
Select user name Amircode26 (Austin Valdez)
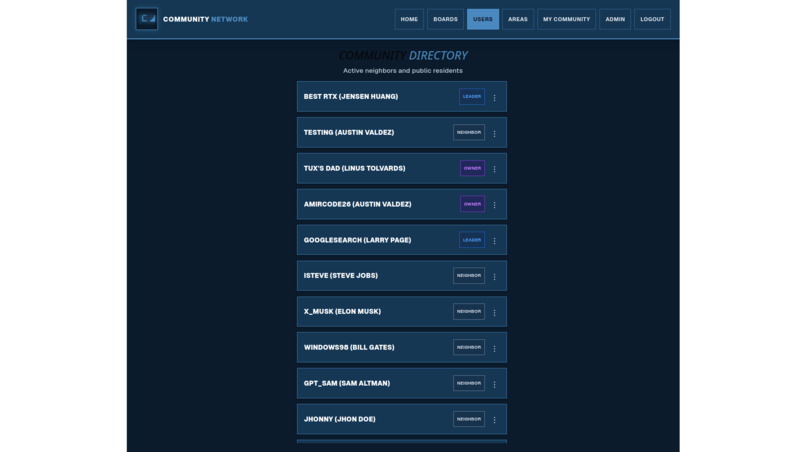coord(357,204)
